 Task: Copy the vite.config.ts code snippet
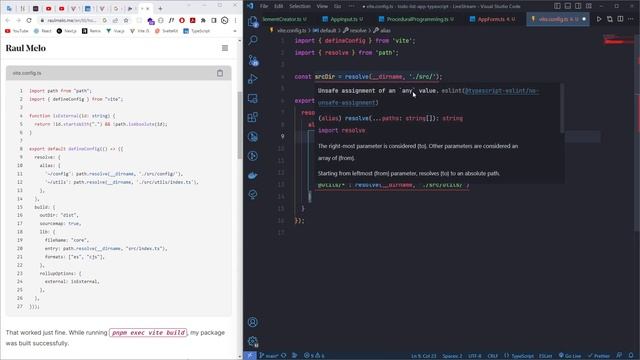click(x=220, y=73)
